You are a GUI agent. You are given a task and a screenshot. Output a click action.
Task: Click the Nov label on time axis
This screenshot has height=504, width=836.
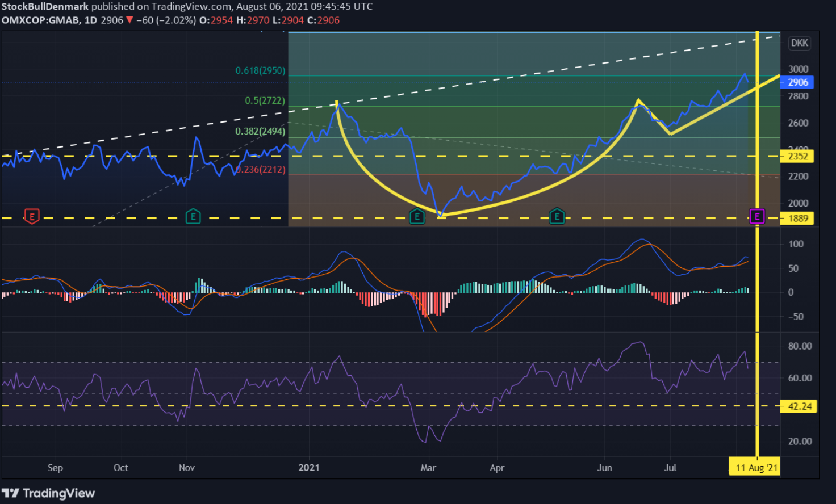point(187,468)
